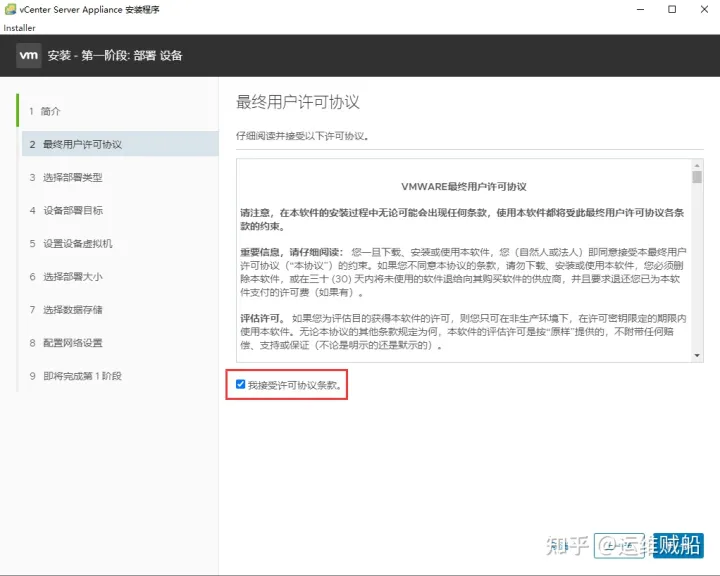Jump to step 3 选择部署类型
720x576 pixels.
[72, 177]
